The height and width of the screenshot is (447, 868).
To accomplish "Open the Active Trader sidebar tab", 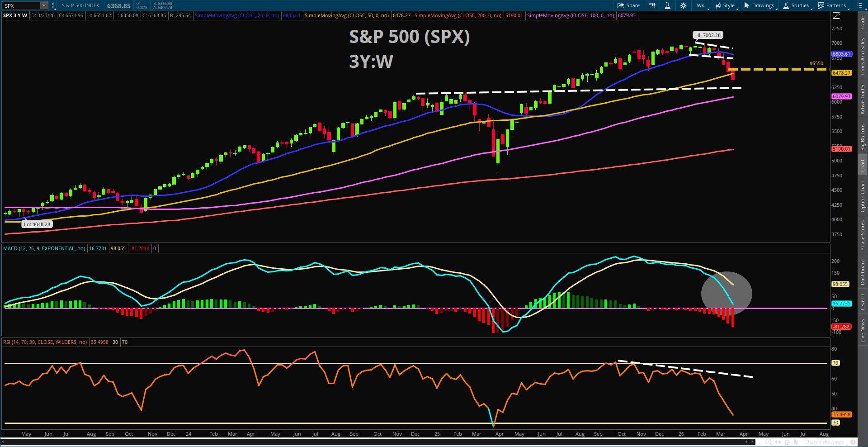I will pos(863,99).
